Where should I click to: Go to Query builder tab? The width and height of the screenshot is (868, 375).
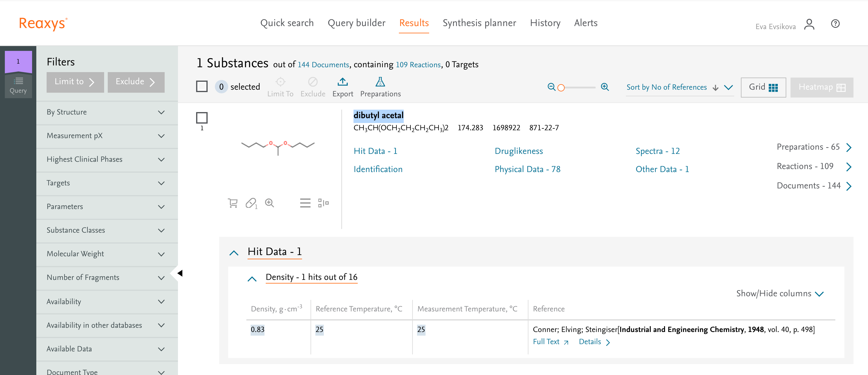click(357, 23)
